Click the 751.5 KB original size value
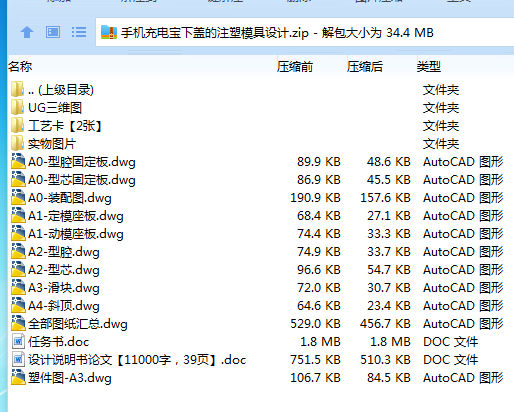The height and width of the screenshot is (412, 514). pyautogui.click(x=315, y=360)
